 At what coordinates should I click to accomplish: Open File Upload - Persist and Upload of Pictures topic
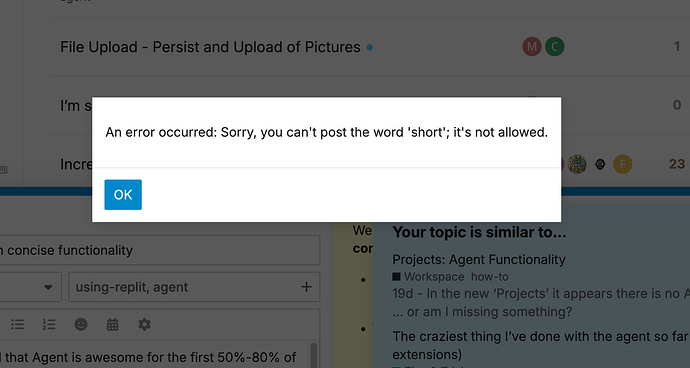coord(210,47)
